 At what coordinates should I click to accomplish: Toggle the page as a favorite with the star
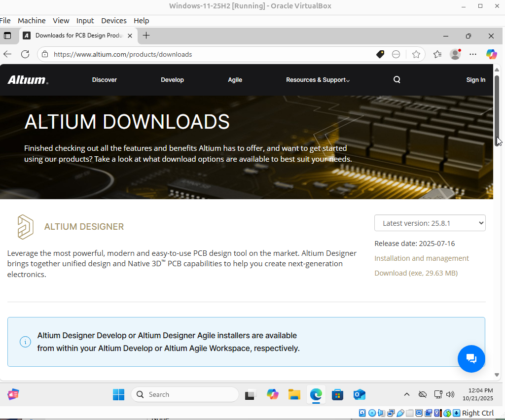coord(416,54)
